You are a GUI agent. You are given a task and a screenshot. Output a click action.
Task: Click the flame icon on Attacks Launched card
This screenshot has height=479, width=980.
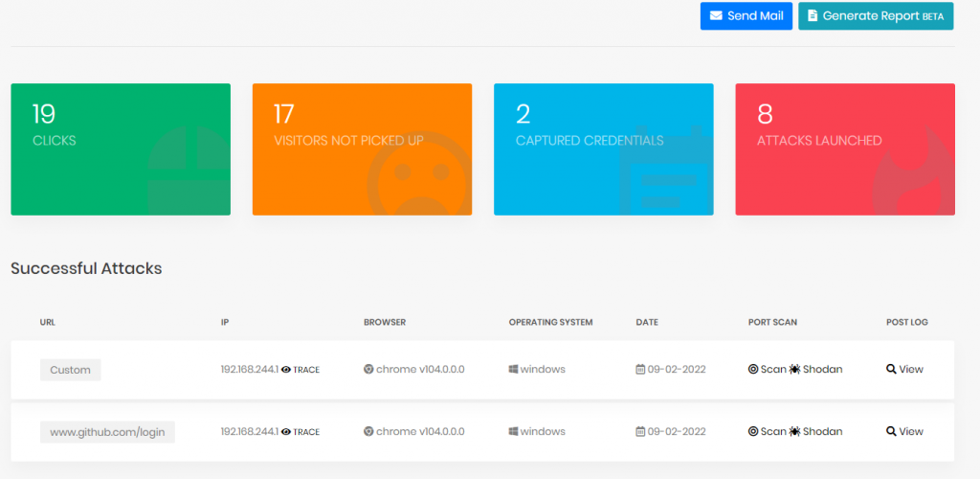(914, 171)
